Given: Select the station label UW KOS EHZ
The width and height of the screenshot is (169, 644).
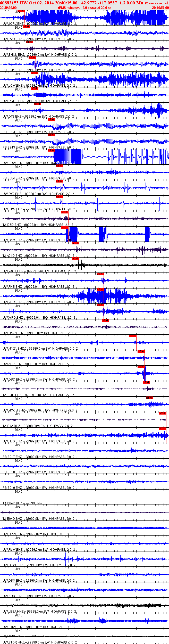Looking at the screenshot, I should point(12,596).
